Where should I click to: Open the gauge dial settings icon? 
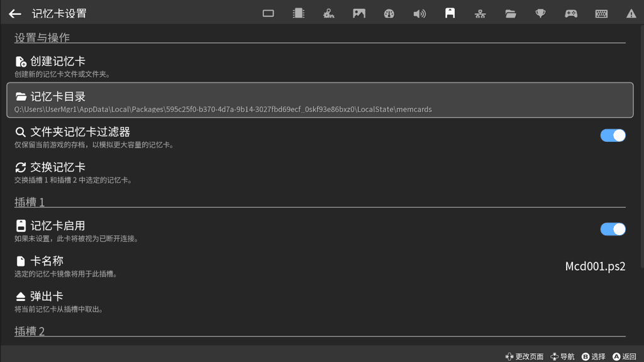389,14
